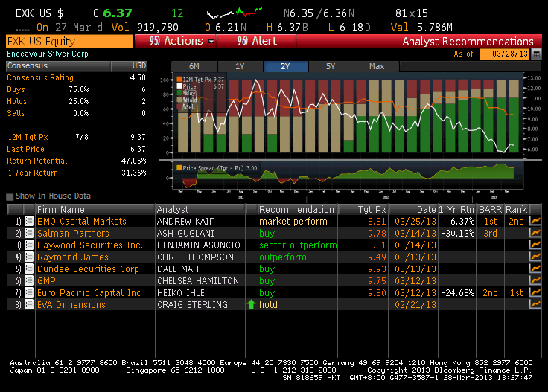Open report document icon for Haywood Securities
Viewport: 548px width, 392px height.
29,245
